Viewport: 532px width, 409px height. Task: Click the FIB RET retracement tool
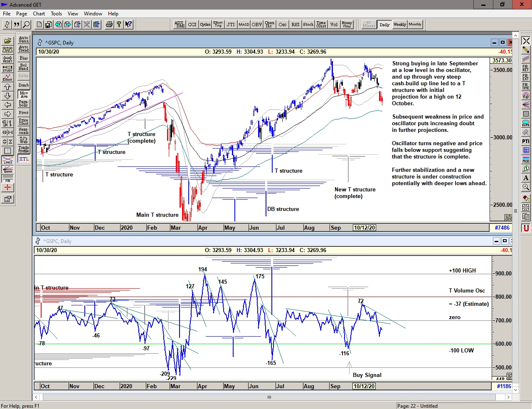tap(526, 68)
